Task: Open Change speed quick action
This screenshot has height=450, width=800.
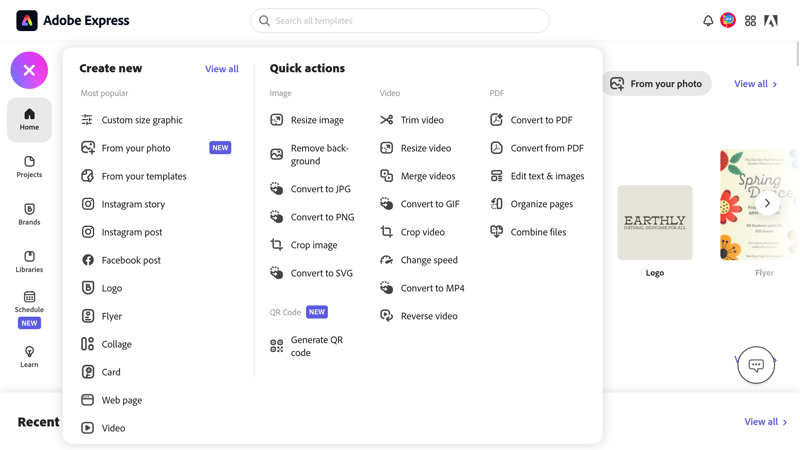Action: pos(419,260)
